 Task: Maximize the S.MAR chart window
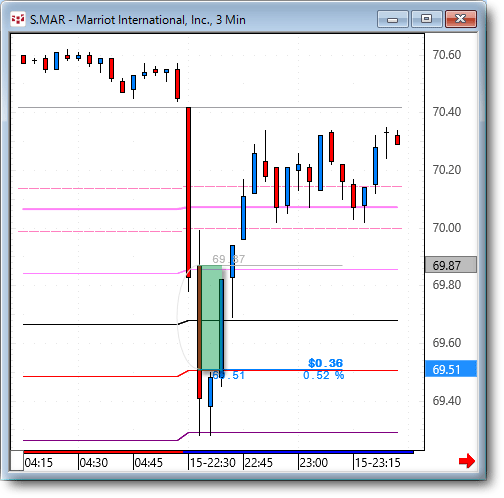tap(427, 19)
